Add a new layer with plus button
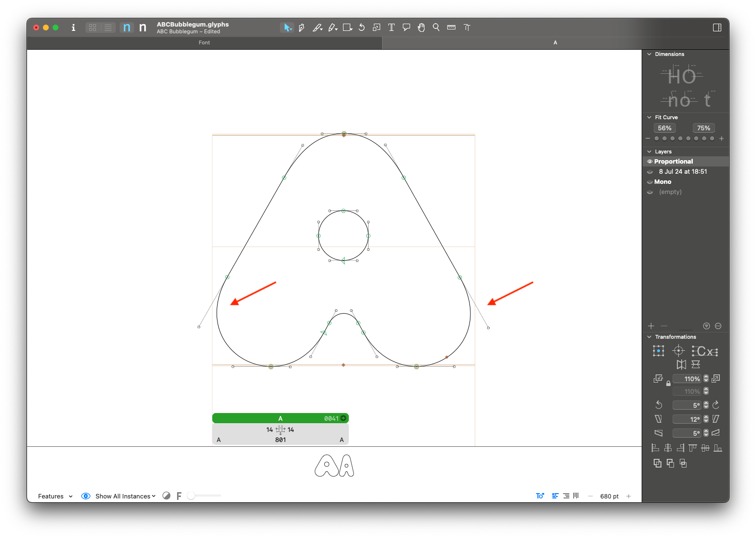The width and height of the screenshot is (756, 538). (651, 326)
